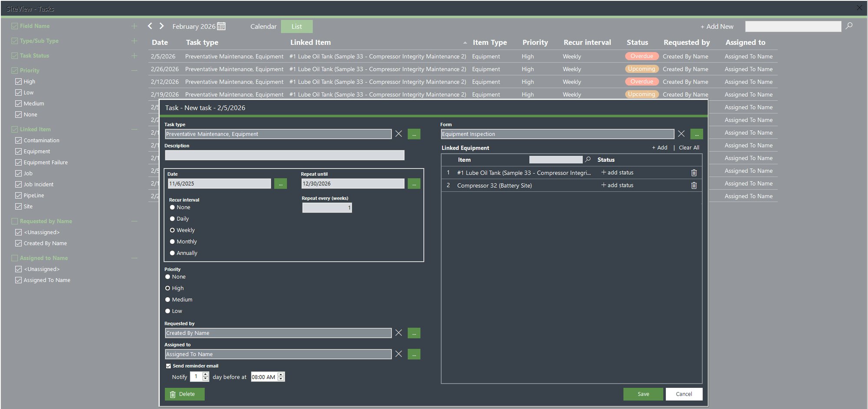Clear the Equipment Inspection form with X icon

(x=681, y=134)
